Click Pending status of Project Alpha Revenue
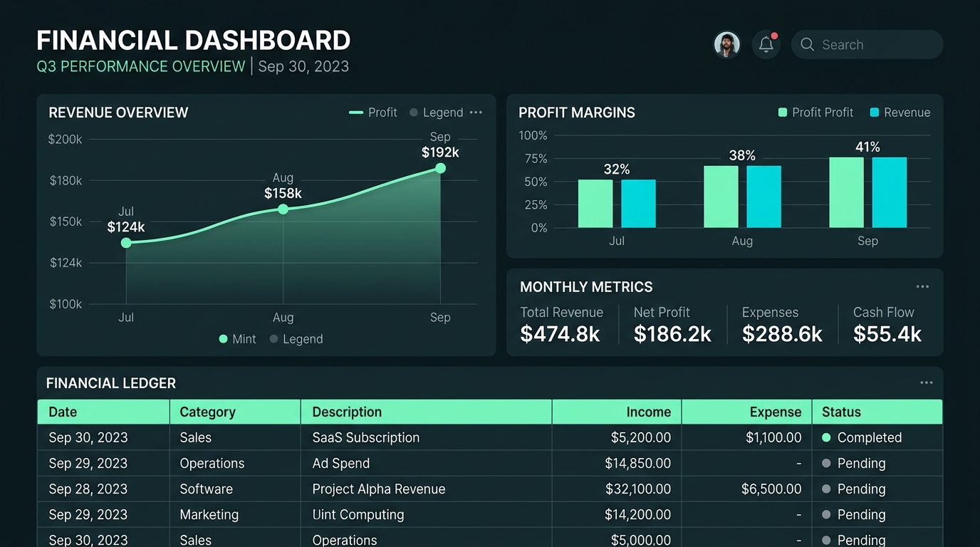This screenshot has height=547, width=980. (854, 489)
